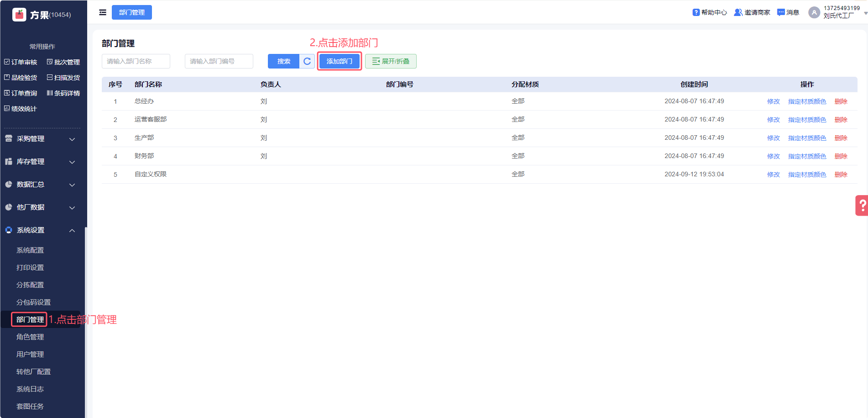Image resolution: width=868 pixels, height=418 pixels.
Task: Click 修改 for 总经办 row
Action: [774, 101]
